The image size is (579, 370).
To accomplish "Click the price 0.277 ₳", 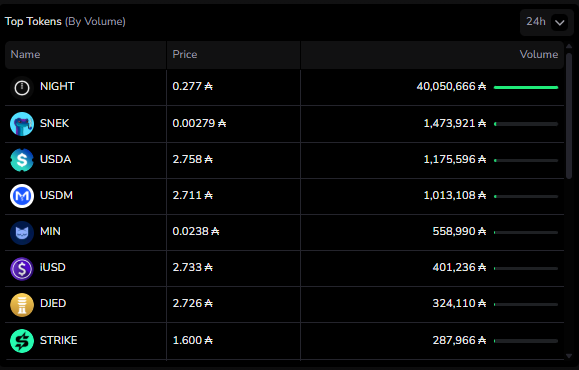I will (x=192, y=86).
